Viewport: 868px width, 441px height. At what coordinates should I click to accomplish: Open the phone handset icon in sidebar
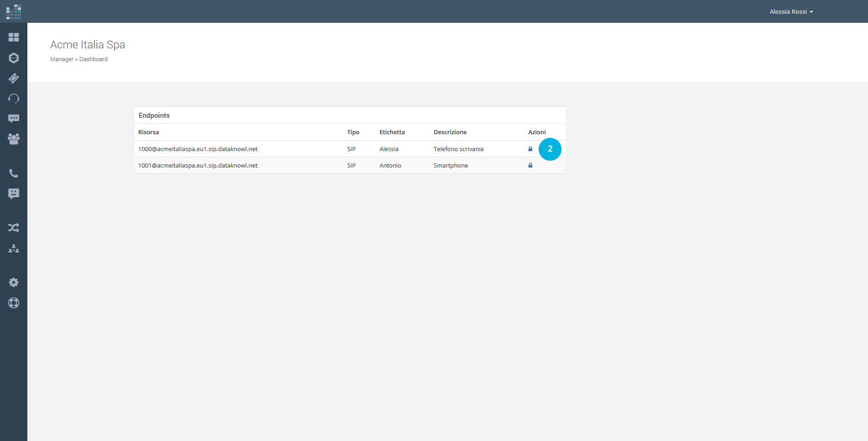14,173
